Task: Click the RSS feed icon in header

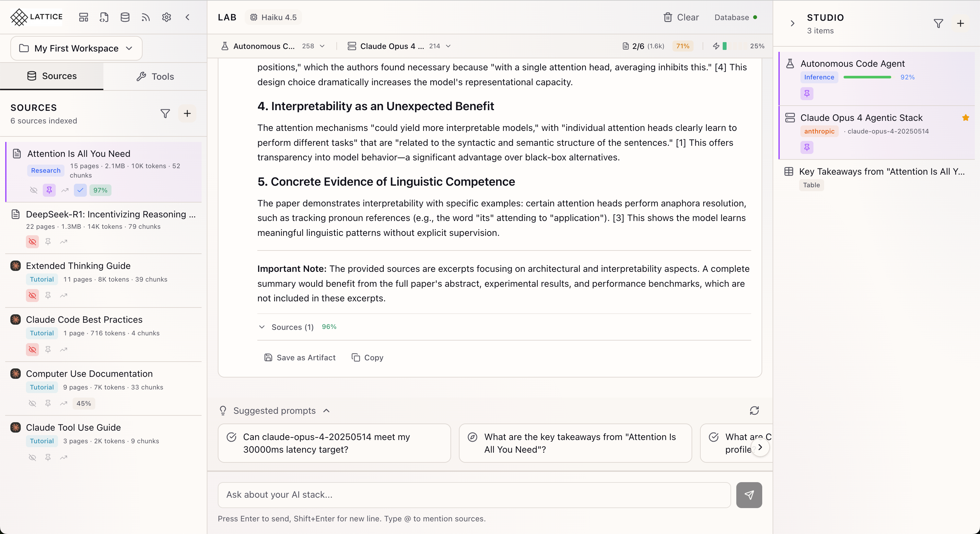Action: (146, 17)
